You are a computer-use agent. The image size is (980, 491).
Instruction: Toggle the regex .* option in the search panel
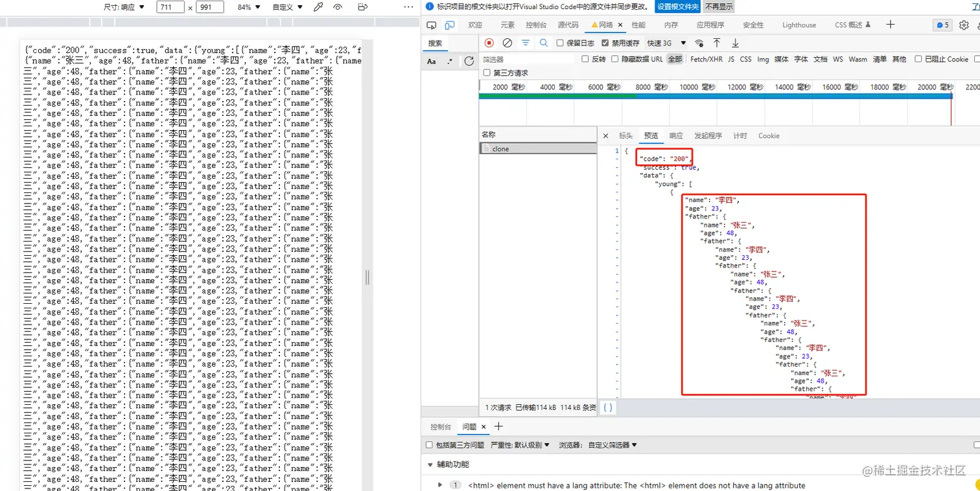pyautogui.click(x=450, y=62)
